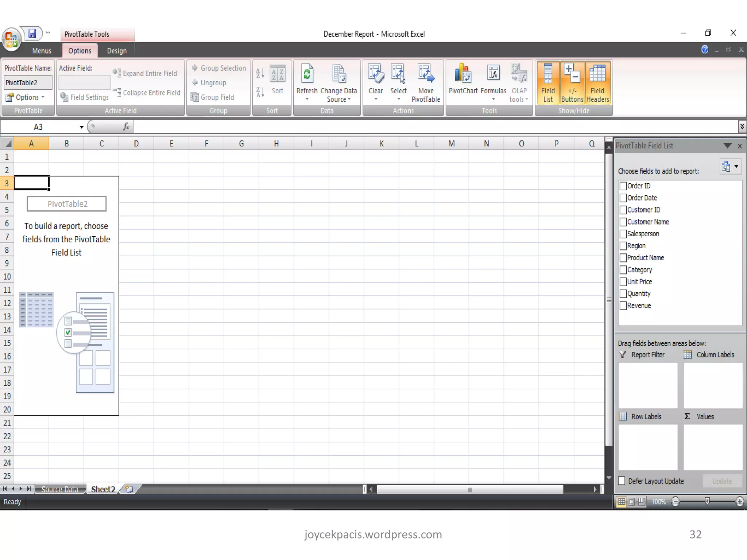Click the Change Data Source icon
Screen dimensions: 747x560
pos(338,74)
